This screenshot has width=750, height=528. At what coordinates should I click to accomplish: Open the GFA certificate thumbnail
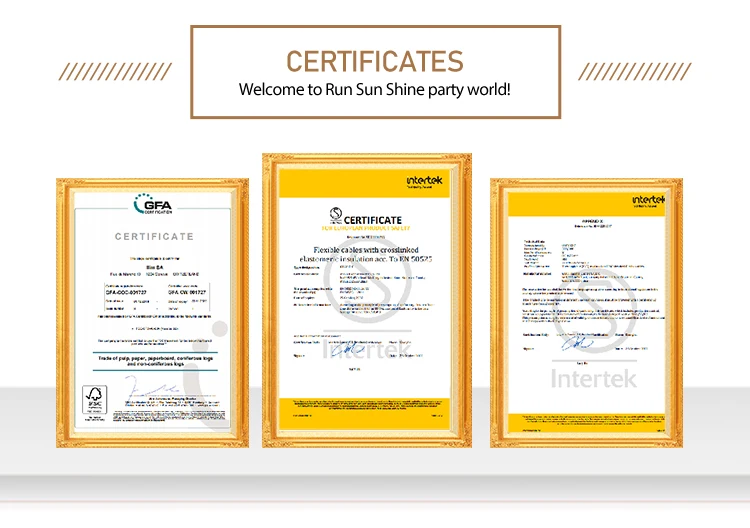click(x=153, y=313)
